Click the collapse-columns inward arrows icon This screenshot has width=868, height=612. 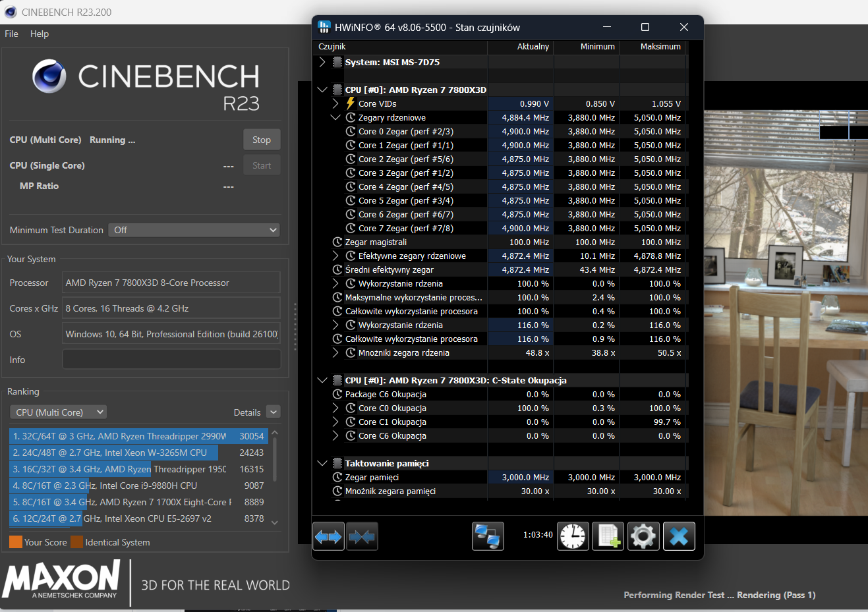tap(362, 537)
